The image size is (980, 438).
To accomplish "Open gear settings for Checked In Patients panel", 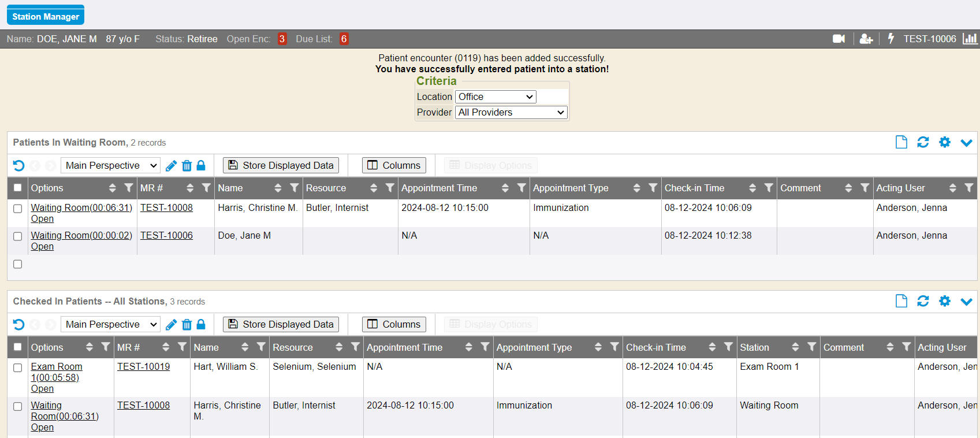I will [x=945, y=301].
